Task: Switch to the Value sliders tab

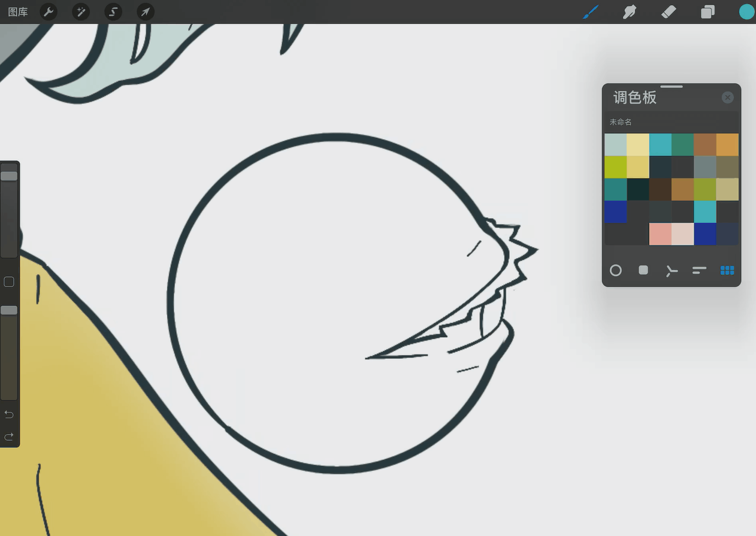Action: [699, 271]
